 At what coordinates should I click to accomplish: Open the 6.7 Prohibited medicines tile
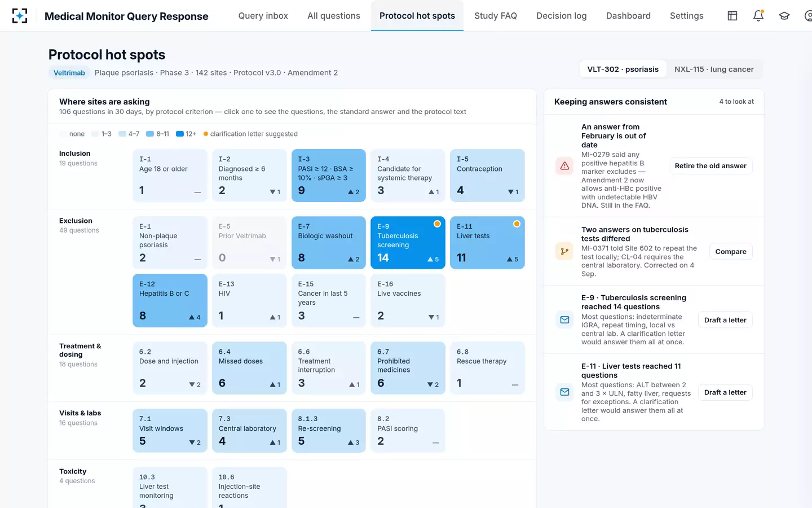tap(408, 368)
